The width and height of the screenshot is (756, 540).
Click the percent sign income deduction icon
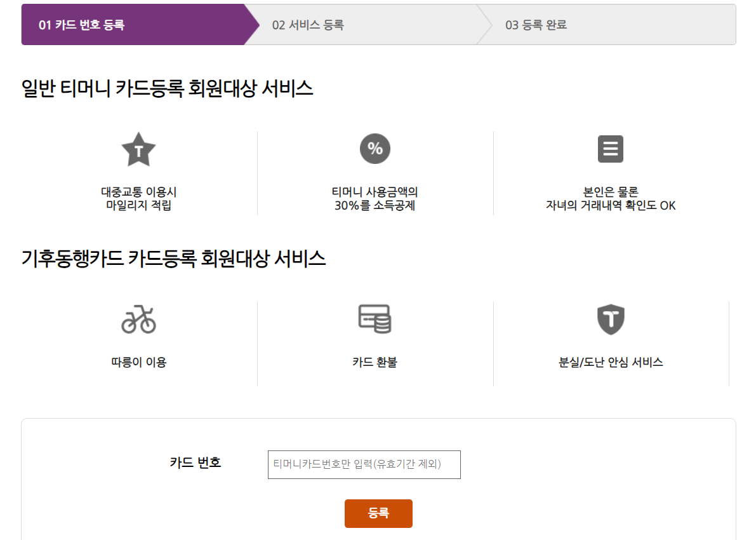[x=375, y=149]
